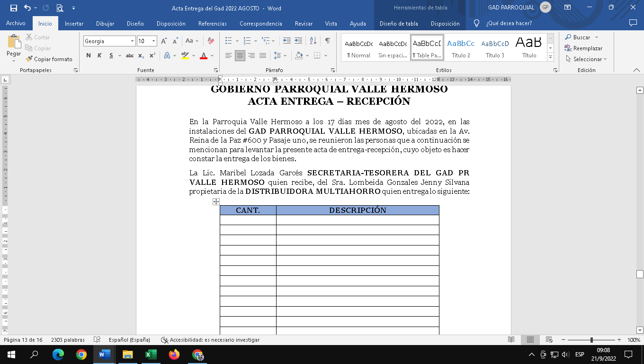Toggle bold formatting (N)
The height and width of the screenshot is (364, 644).
[89, 55]
